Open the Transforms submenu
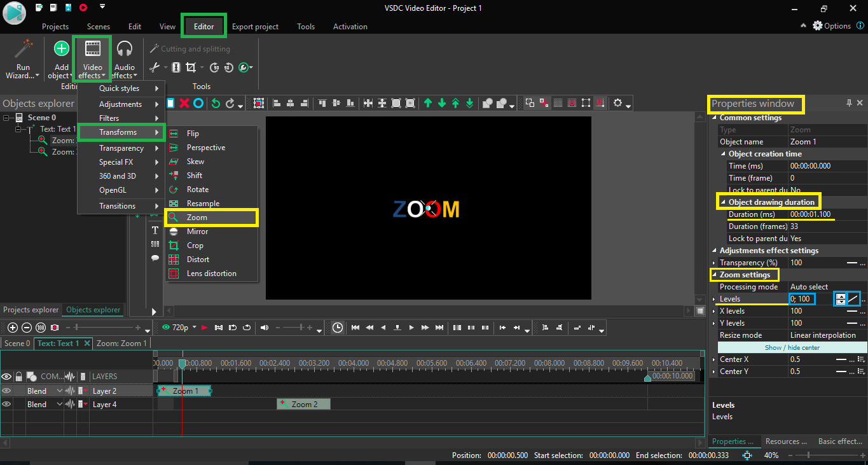Viewport: 868px width, 465px height. (121, 133)
